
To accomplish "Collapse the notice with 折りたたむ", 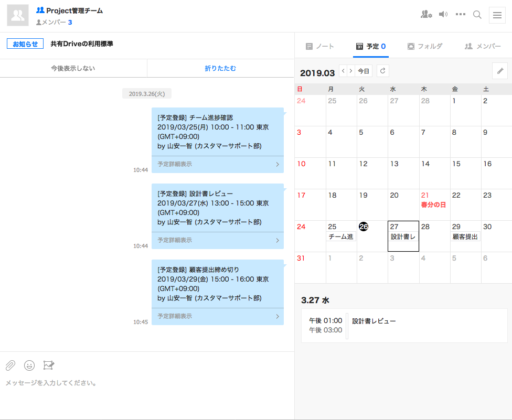I will (220, 68).
